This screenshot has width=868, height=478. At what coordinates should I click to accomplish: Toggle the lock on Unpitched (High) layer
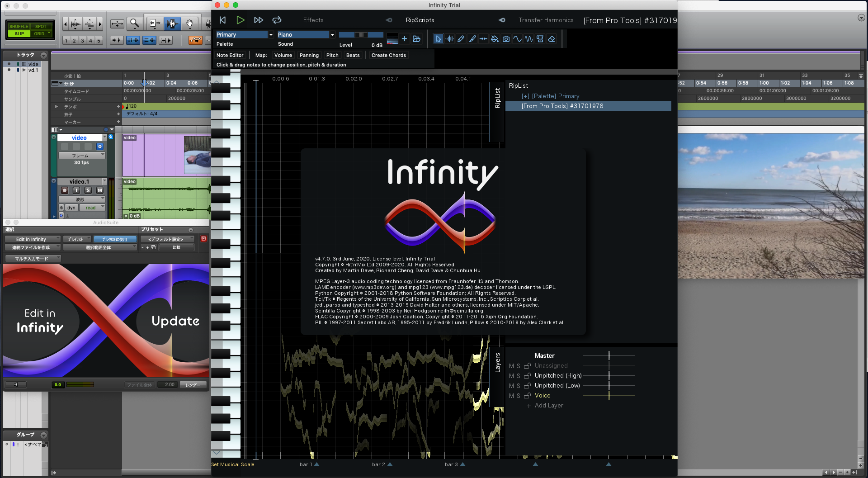(x=527, y=376)
